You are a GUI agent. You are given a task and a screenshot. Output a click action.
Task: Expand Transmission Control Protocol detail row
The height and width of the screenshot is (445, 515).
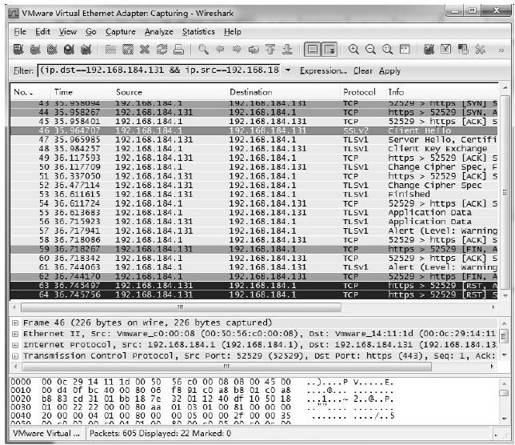15,356
